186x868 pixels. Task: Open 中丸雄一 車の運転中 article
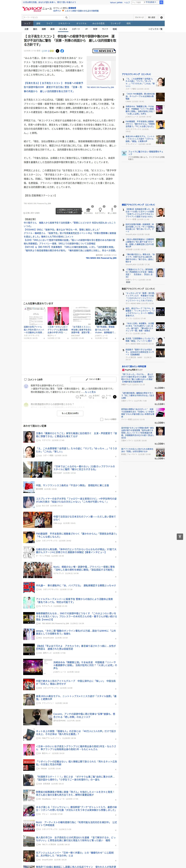point(76,585)
